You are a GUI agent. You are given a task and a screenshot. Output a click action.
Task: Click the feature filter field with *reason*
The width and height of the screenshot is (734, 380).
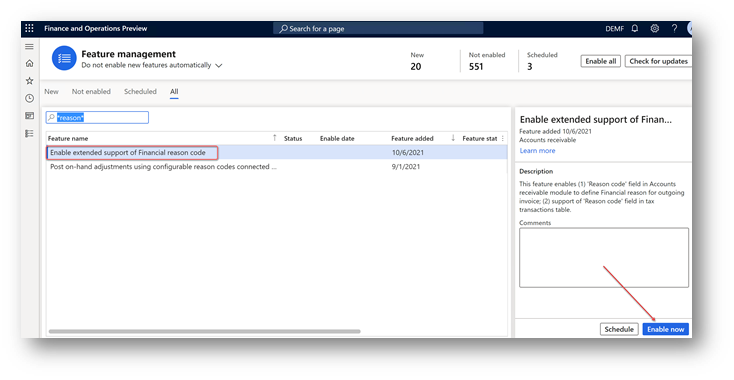(x=97, y=117)
